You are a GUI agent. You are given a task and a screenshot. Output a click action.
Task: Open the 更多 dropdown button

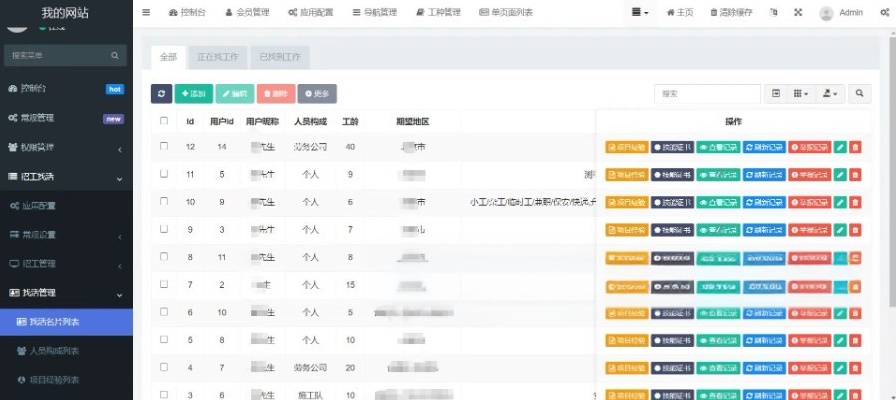click(317, 94)
